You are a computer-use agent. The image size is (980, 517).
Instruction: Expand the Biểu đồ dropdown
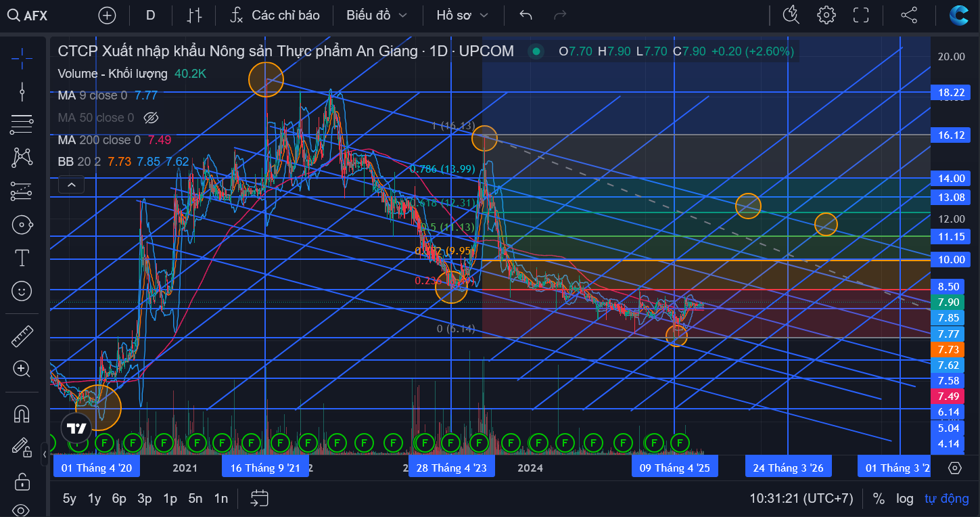pyautogui.click(x=377, y=15)
